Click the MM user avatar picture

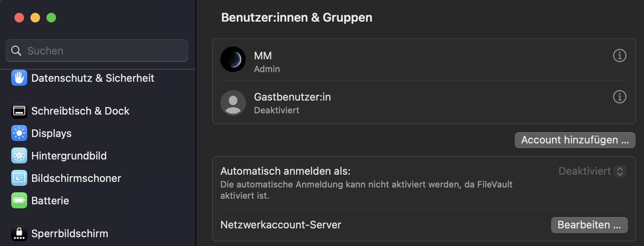(233, 59)
